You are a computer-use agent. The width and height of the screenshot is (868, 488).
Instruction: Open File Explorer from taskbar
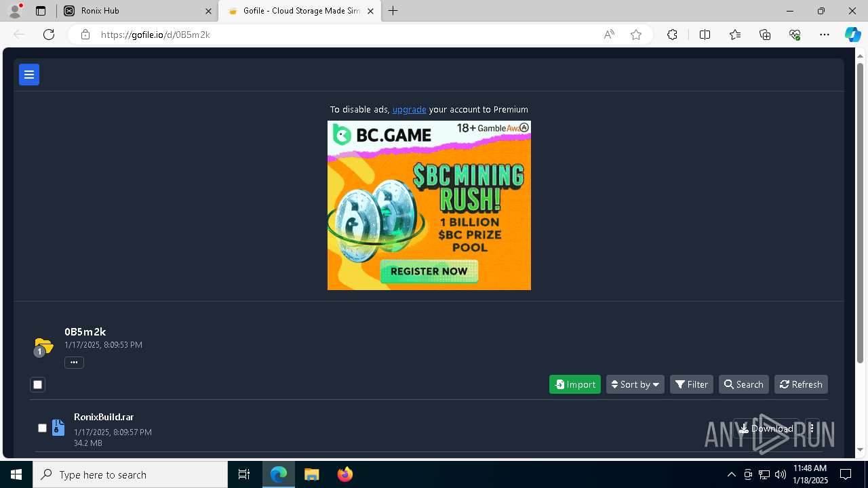pos(312,474)
